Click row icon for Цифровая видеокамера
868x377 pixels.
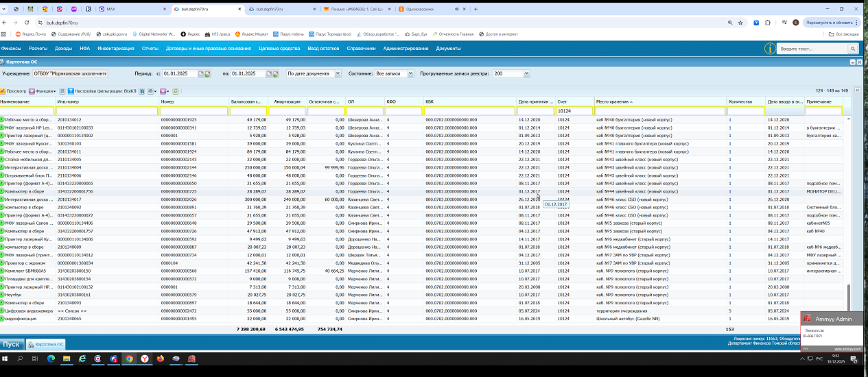click(x=2, y=311)
